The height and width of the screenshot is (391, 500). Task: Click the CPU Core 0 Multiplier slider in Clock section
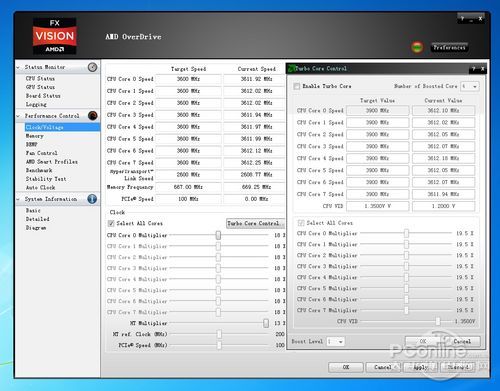218,235
